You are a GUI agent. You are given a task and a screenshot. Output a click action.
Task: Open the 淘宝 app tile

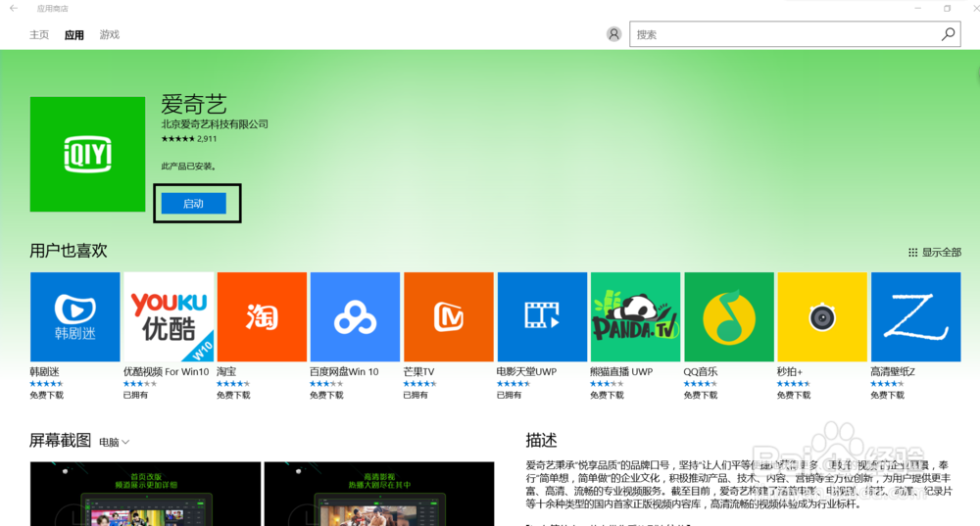(262, 316)
